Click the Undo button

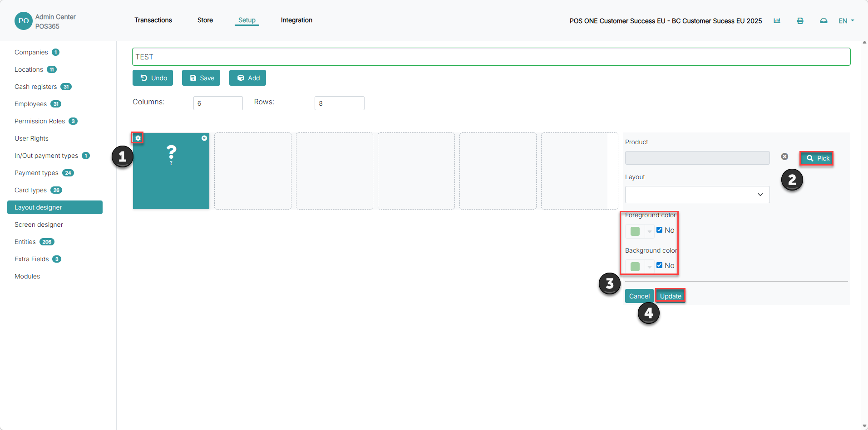(x=153, y=78)
